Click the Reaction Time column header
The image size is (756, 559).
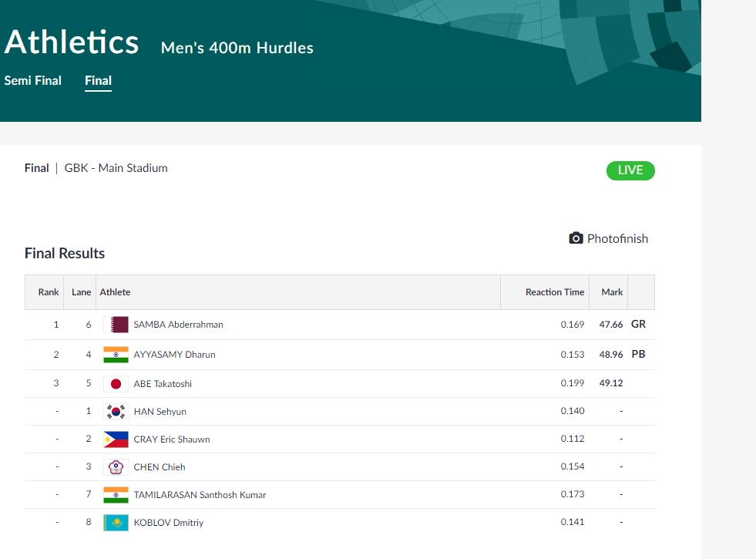pyautogui.click(x=554, y=292)
